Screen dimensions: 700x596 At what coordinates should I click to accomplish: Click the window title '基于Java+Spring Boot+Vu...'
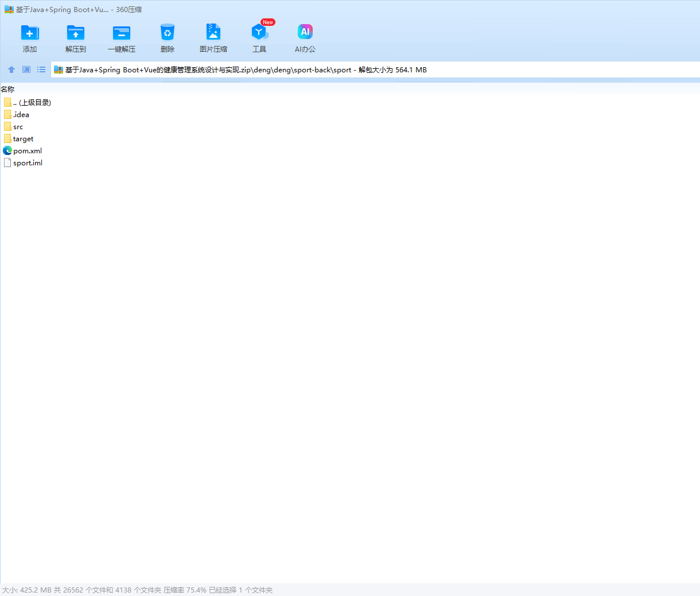[62, 10]
